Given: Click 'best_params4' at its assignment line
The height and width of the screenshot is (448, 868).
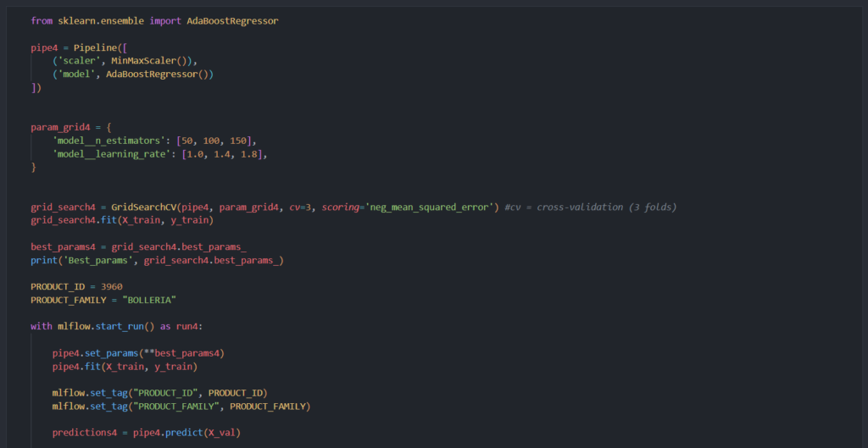Looking at the screenshot, I should pos(63,247).
